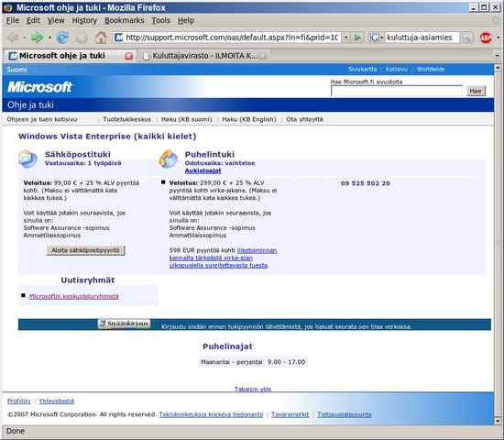This screenshot has height=440, width=504.
Task: Reload the page with the refresh icon
Action: [62, 38]
